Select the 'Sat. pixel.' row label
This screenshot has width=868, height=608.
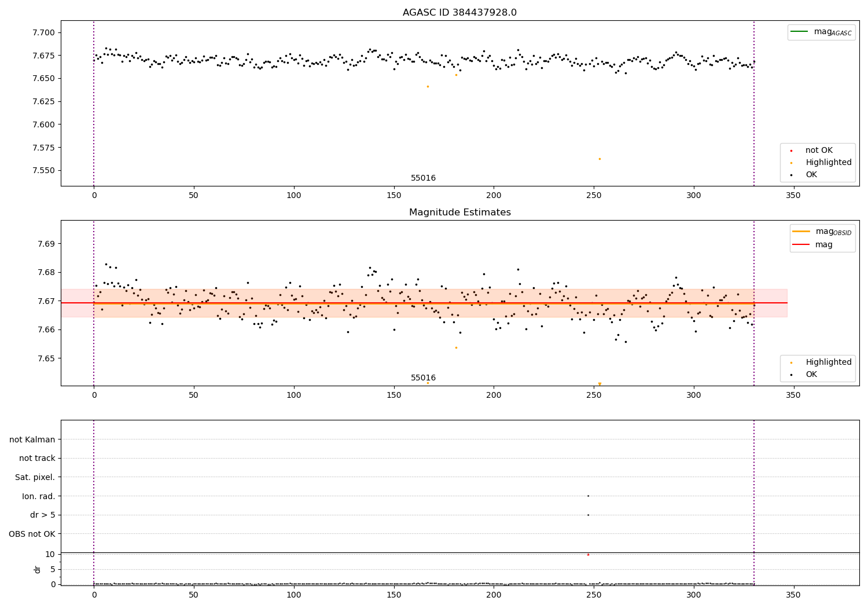(x=35, y=478)
